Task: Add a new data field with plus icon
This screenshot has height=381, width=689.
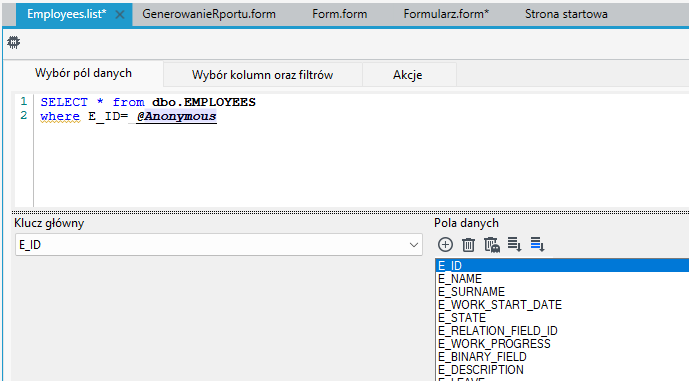Action: pyautogui.click(x=445, y=244)
